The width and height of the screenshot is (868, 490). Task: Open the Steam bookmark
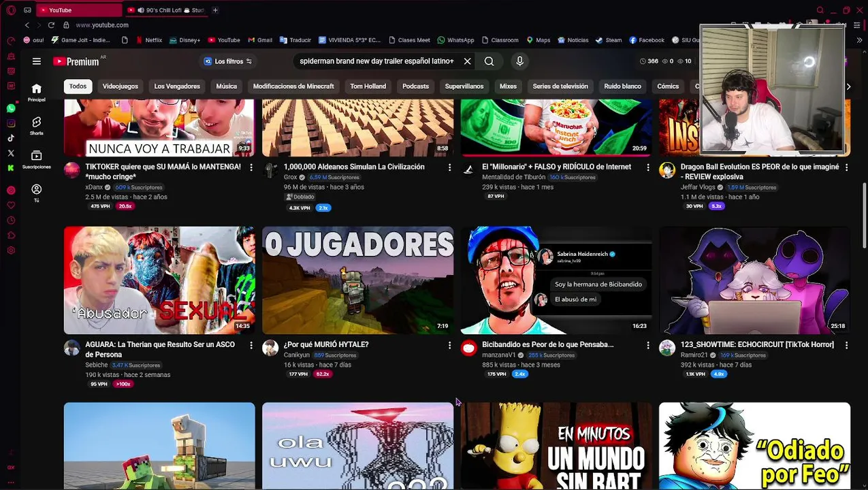(x=609, y=40)
